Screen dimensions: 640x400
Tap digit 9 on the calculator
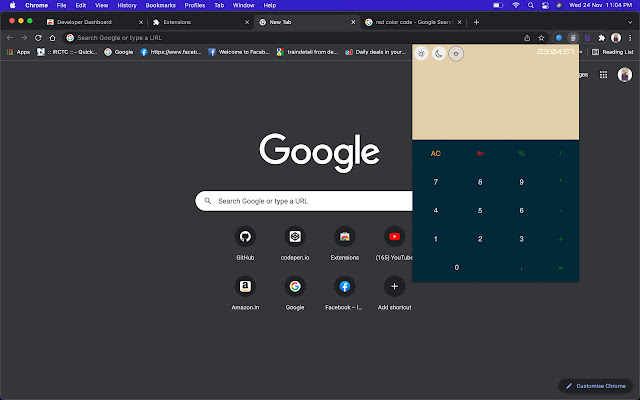tap(521, 182)
